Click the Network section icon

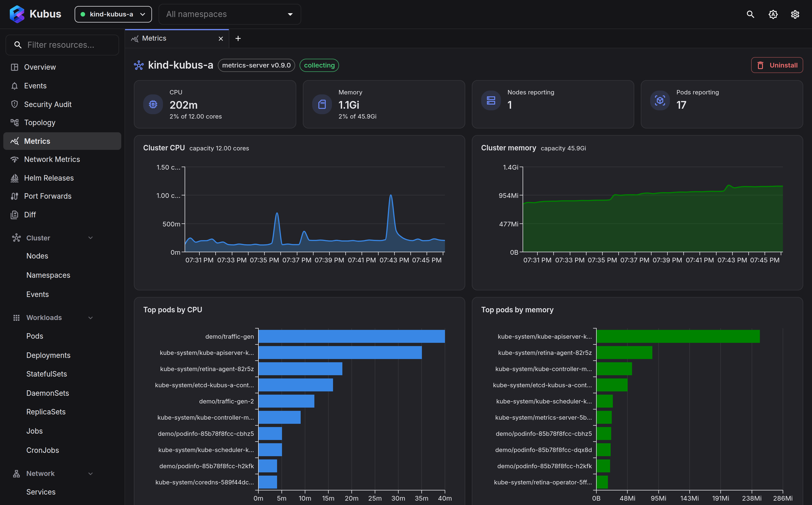point(16,474)
